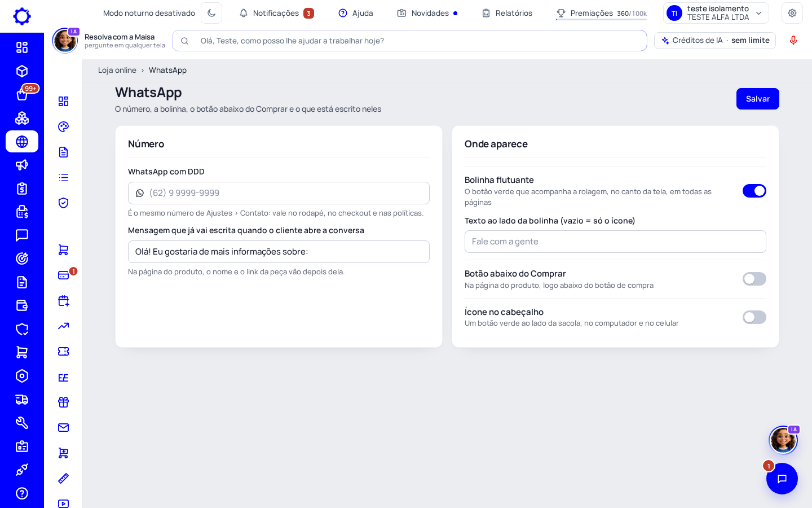Select the globe Loja online sidebar icon
The image size is (812, 508).
(22, 142)
